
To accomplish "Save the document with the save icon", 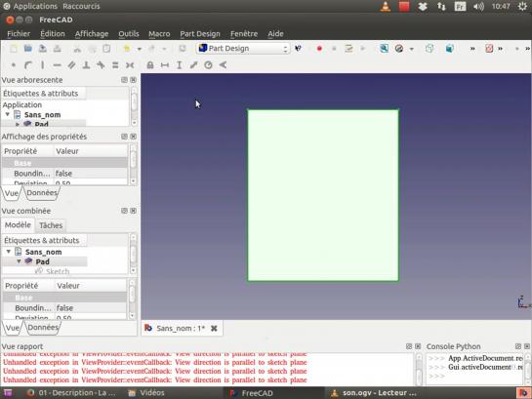I will click(43, 49).
